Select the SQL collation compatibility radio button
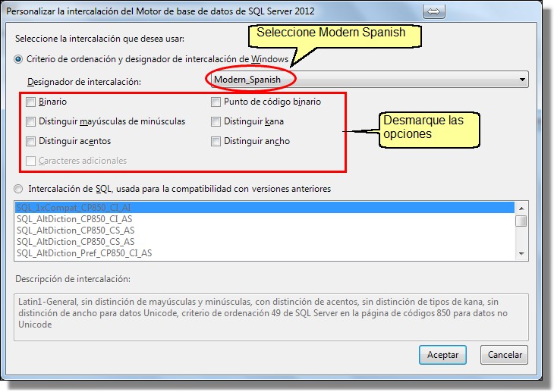This screenshot has height=392, width=554. coord(18,189)
